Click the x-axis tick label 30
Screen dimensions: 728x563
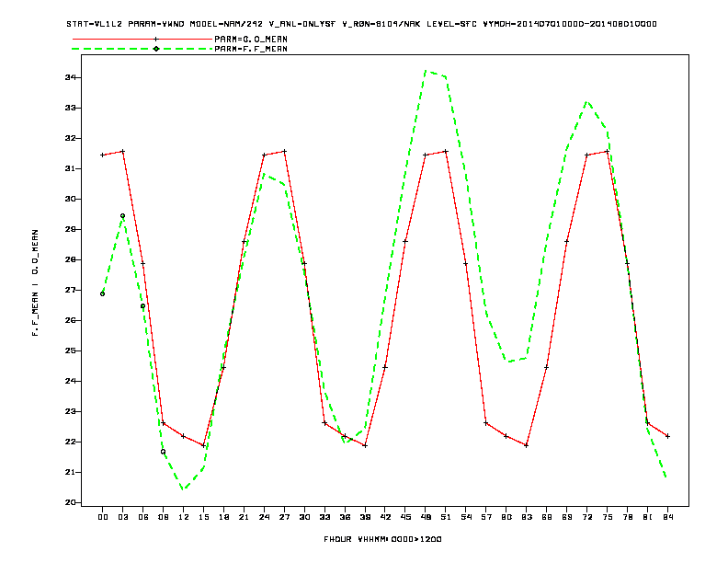tap(304, 517)
